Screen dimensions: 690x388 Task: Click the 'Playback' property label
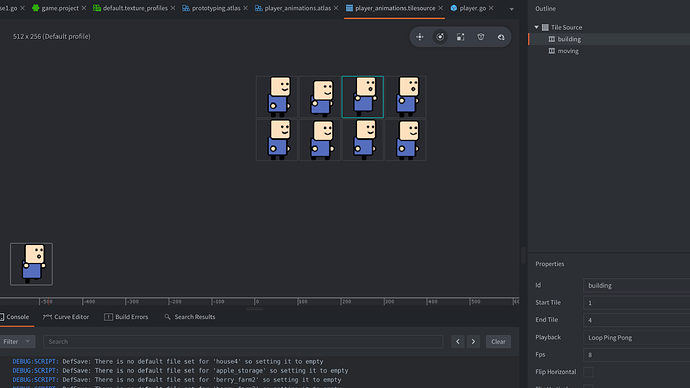[x=548, y=337]
